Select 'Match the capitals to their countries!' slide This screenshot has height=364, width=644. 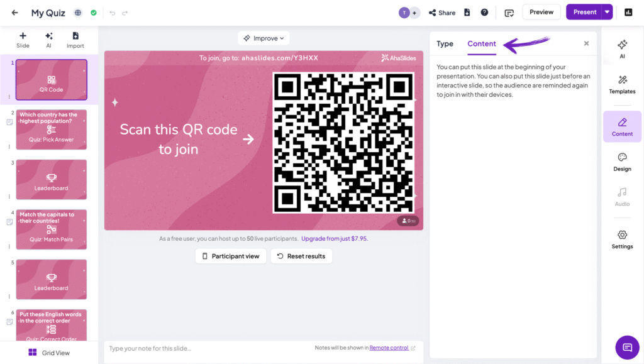tap(52, 229)
